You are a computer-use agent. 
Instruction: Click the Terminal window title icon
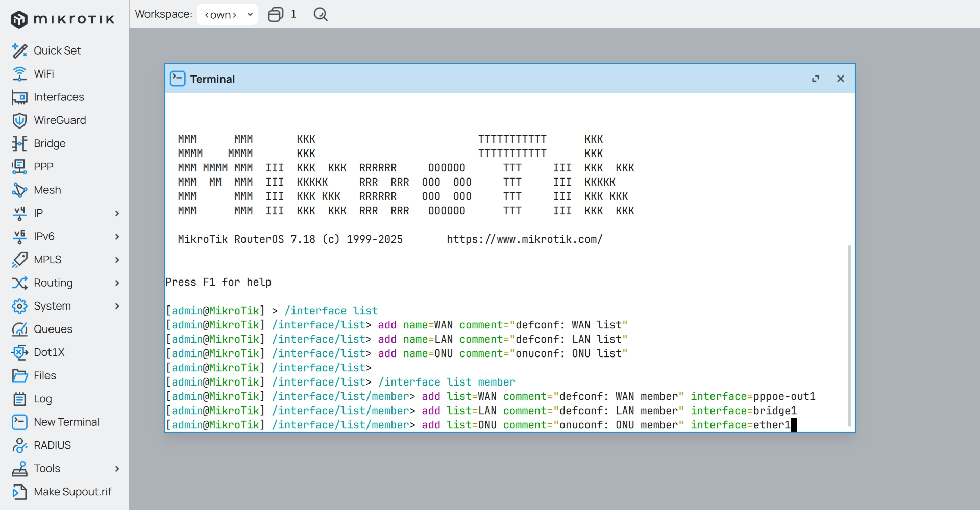[x=178, y=79]
